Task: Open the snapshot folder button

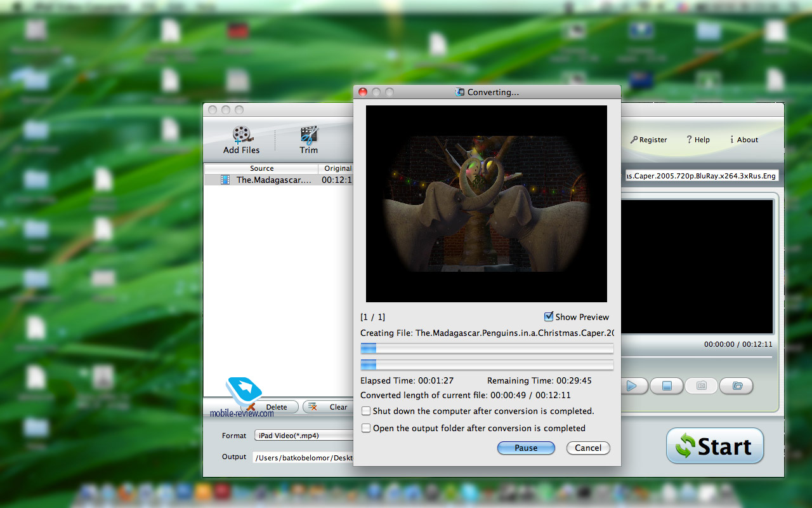Action: [737, 385]
